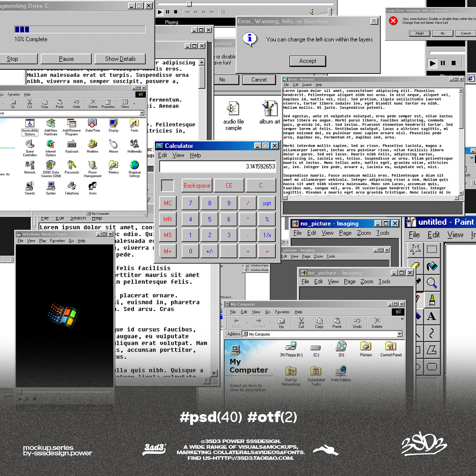The width and height of the screenshot is (476, 476).
Task: Open the Sounds control panel icon
Action: [30, 188]
